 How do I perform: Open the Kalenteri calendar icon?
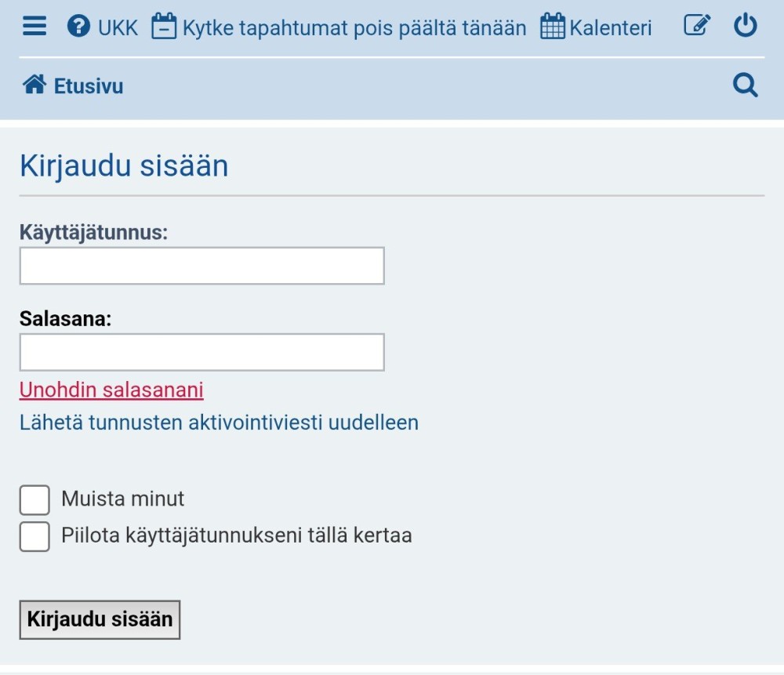(x=553, y=24)
